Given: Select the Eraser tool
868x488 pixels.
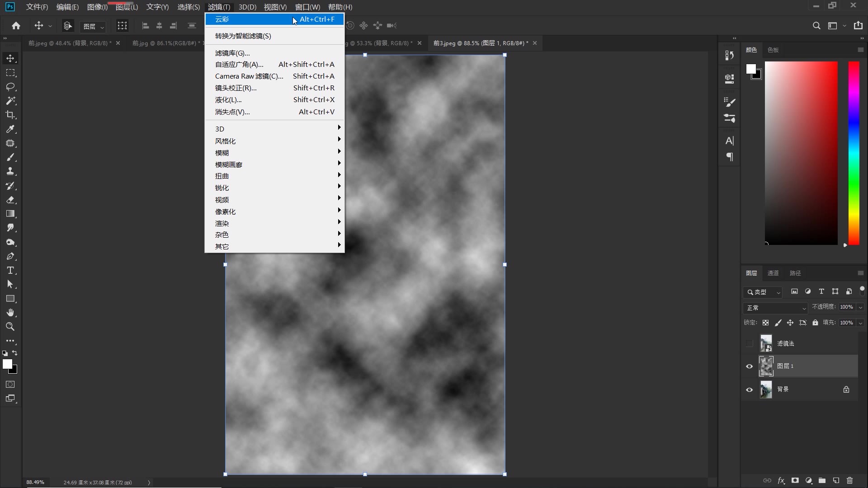Looking at the screenshot, I should [x=10, y=200].
